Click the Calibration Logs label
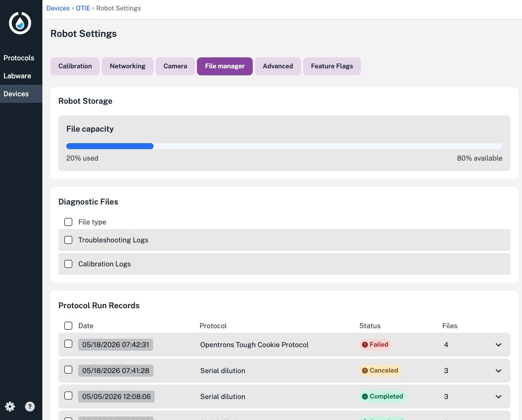The height and width of the screenshot is (420, 522). coord(105,264)
